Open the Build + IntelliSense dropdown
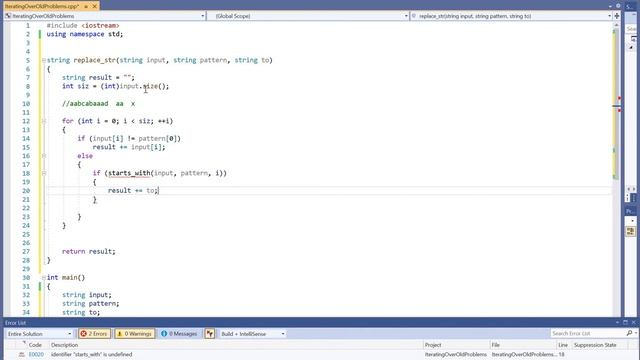 [252, 334]
